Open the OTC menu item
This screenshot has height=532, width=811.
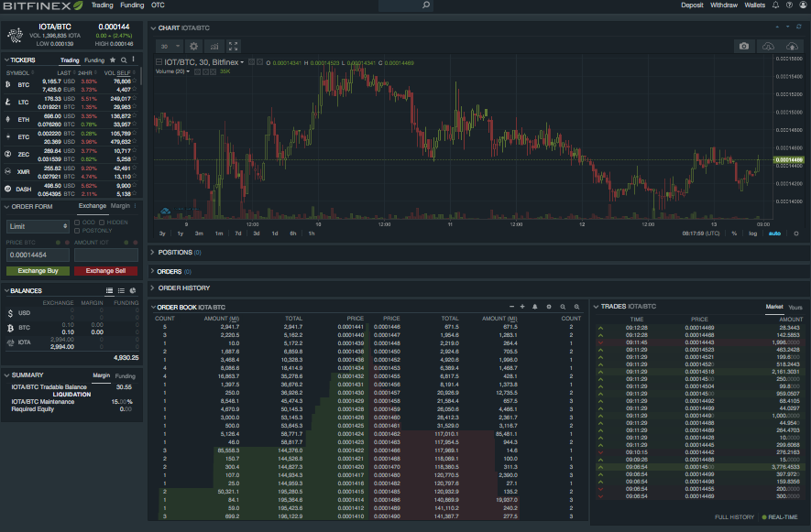pyautogui.click(x=158, y=5)
